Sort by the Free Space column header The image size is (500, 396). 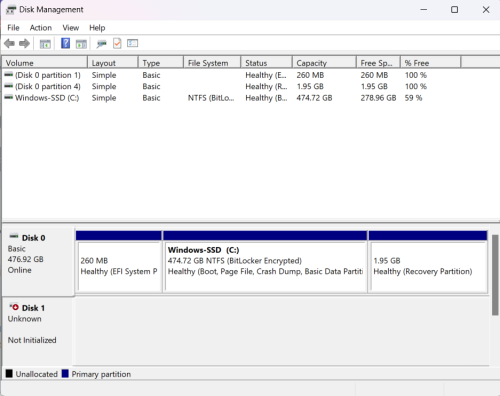[x=378, y=63]
